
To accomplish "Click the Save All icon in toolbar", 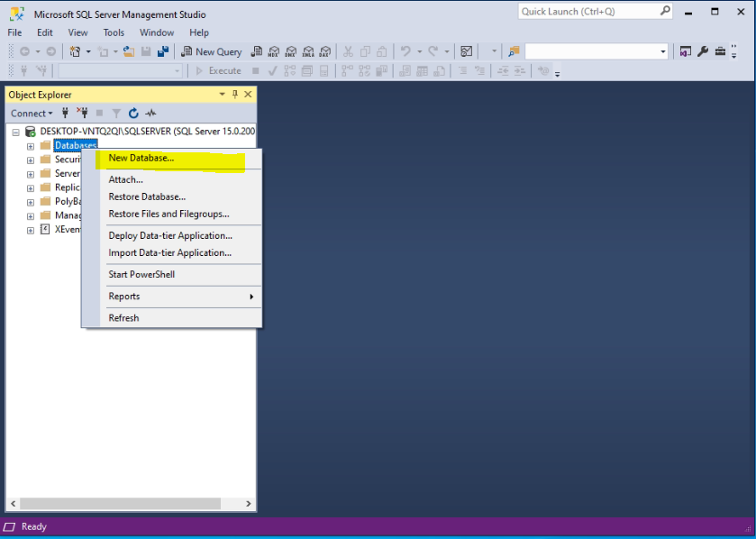I will coord(163,51).
